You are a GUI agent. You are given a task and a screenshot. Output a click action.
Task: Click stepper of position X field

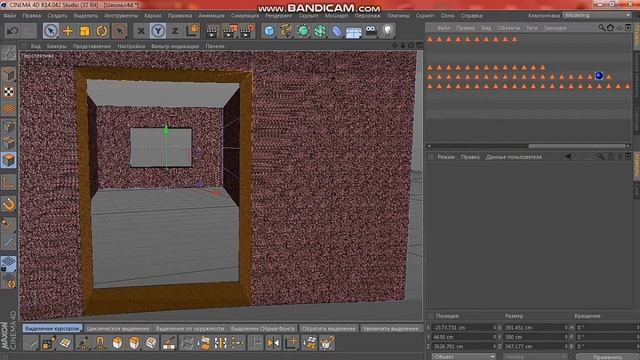[495, 327]
